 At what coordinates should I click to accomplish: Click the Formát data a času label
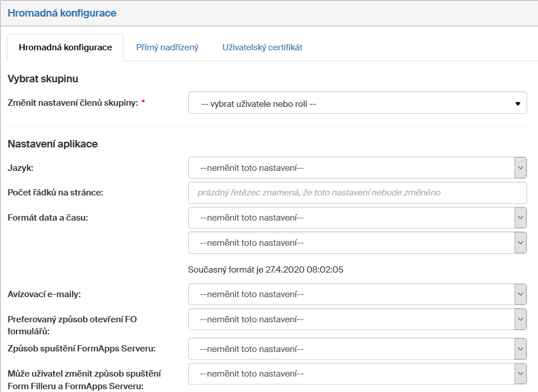tap(47, 217)
